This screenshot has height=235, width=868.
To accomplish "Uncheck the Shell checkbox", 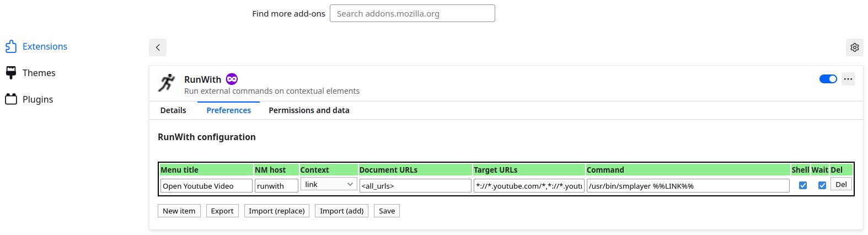I will tap(803, 185).
